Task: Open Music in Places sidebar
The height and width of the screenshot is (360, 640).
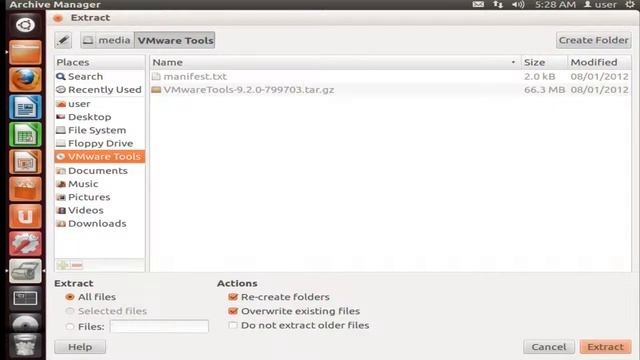Action: [x=100, y=184]
